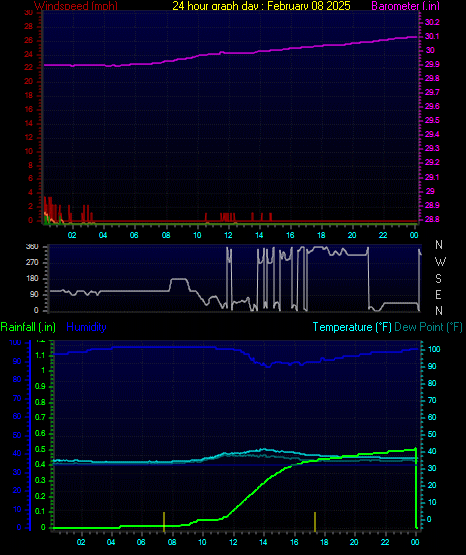Viewport: 466px width, 555px height.
Task: Click the Temperature (°F) legend label
Action: pyautogui.click(x=352, y=327)
